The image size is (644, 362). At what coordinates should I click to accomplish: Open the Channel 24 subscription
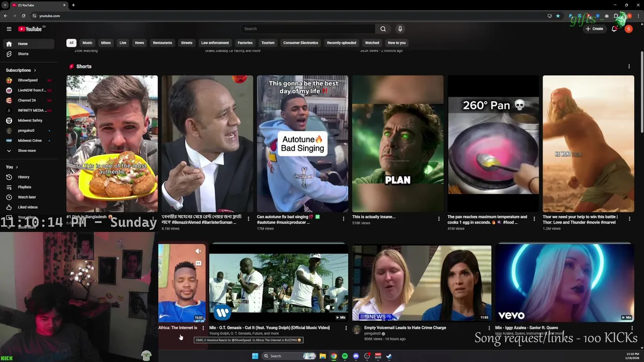pyautogui.click(x=28, y=100)
